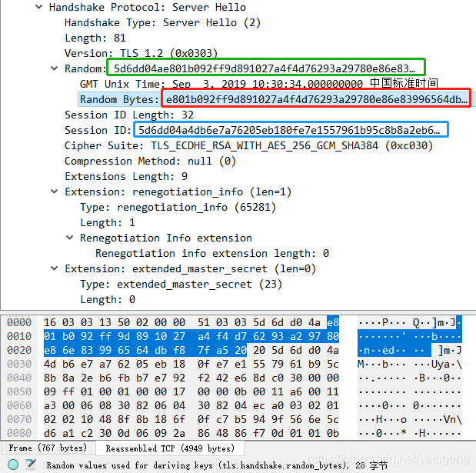Switch to Reassembled TCP (4949 bytes) tab
The width and height of the screenshot is (476, 473).
[170, 448]
